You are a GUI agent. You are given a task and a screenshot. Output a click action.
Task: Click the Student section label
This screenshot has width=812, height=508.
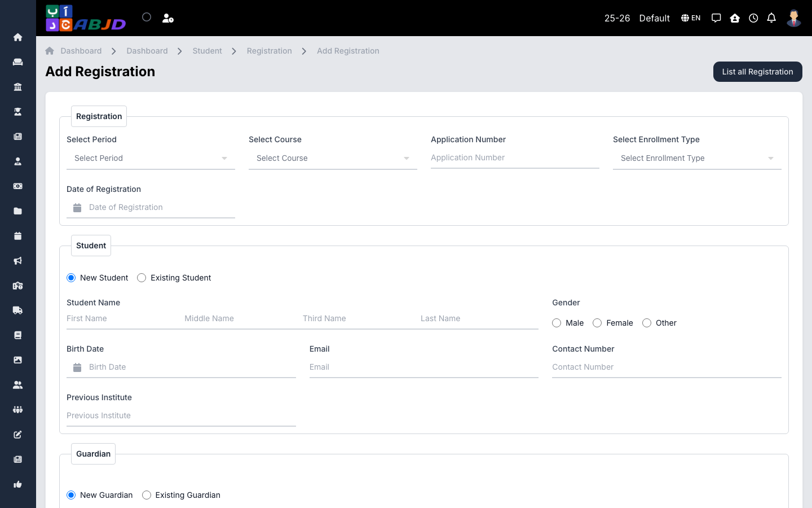point(91,246)
